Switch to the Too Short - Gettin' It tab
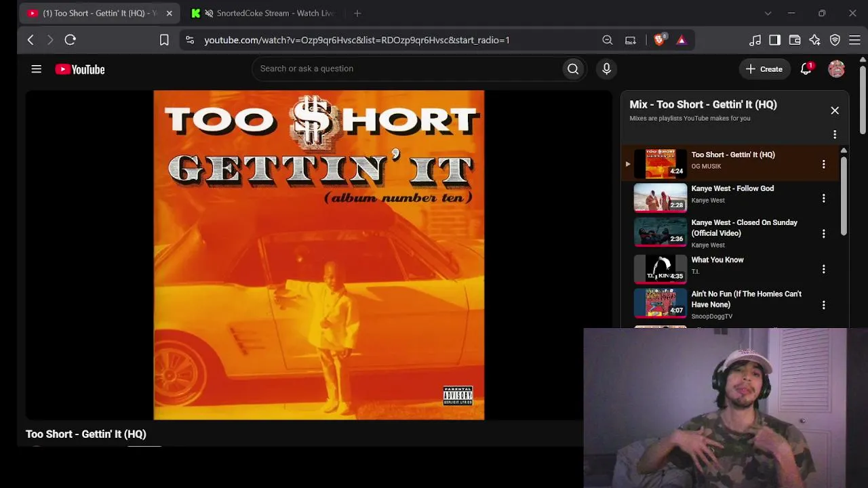Image resolution: width=868 pixels, height=488 pixels. pos(100,13)
